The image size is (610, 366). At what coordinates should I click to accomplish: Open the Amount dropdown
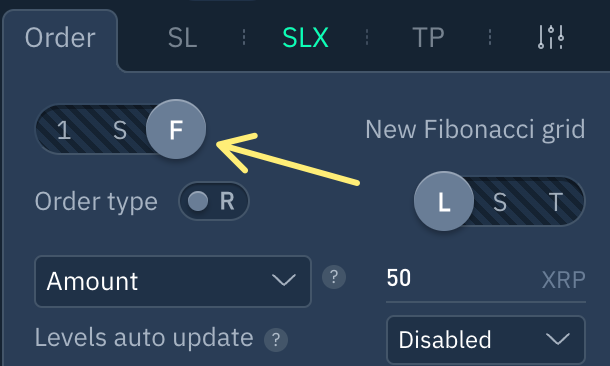tap(173, 281)
